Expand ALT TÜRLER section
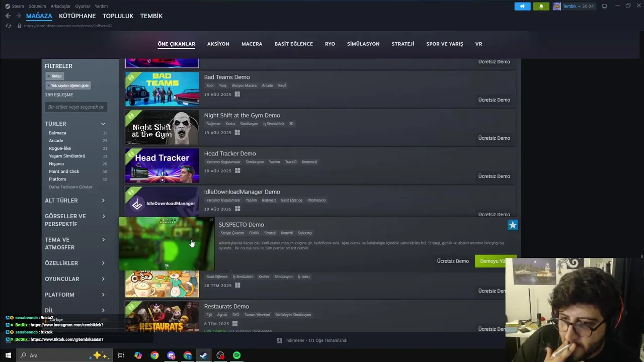 [103, 201]
